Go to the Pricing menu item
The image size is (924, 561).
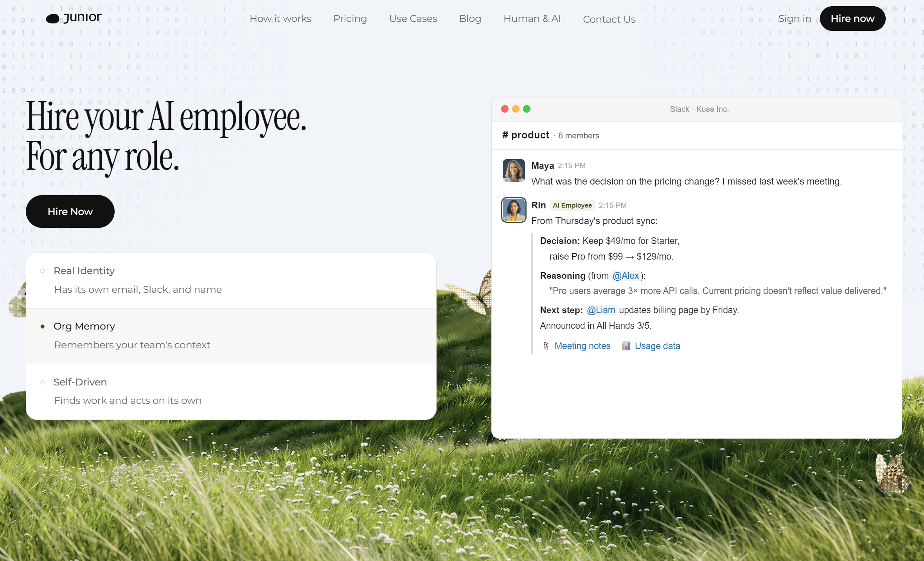(350, 18)
